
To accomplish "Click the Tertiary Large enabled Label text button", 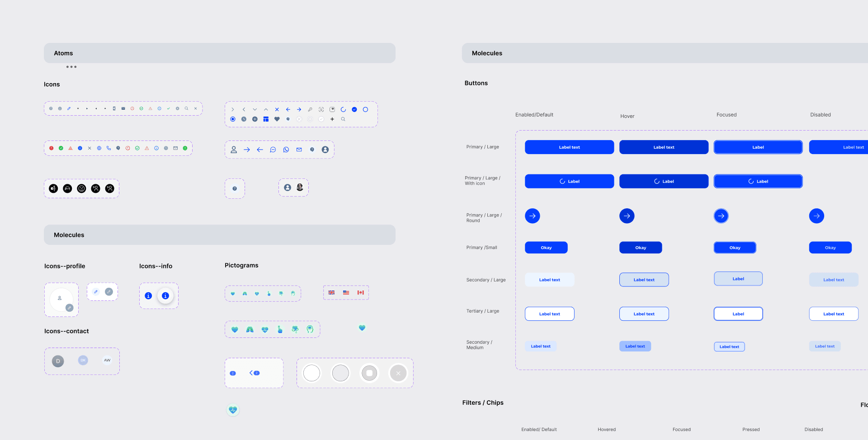I will point(549,314).
